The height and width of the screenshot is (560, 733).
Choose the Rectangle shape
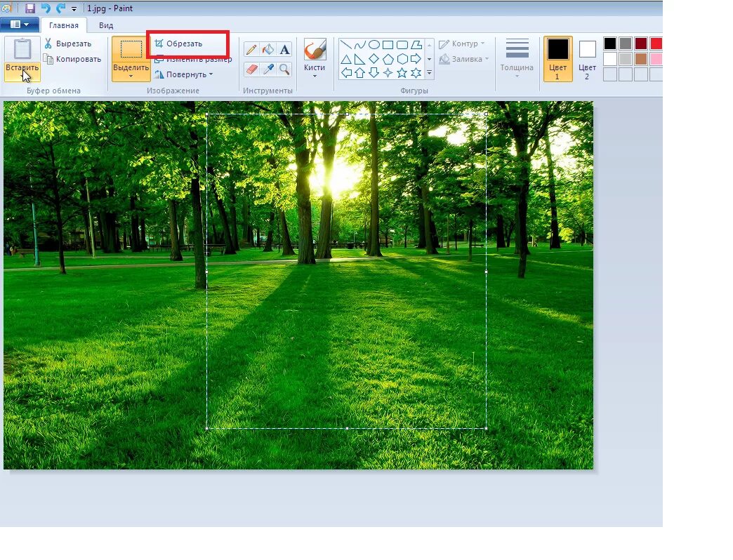click(x=388, y=45)
